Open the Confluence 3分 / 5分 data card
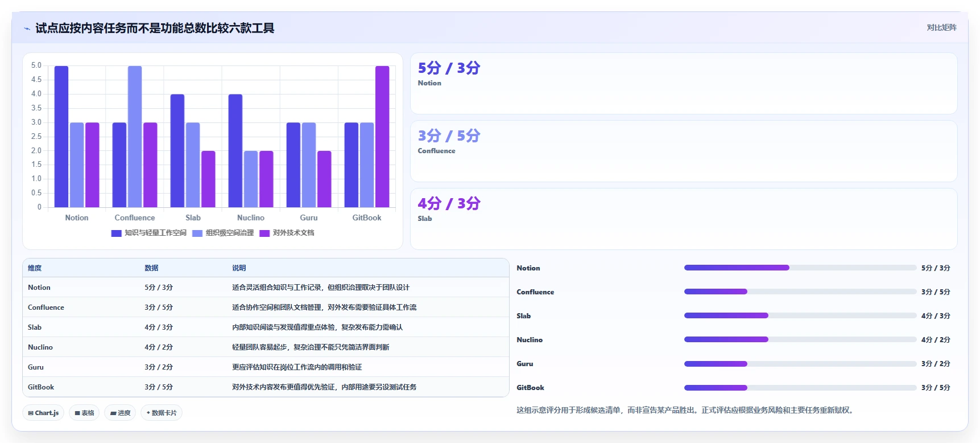This screenshot has height=443, width=980. click(x=684, y=151)
